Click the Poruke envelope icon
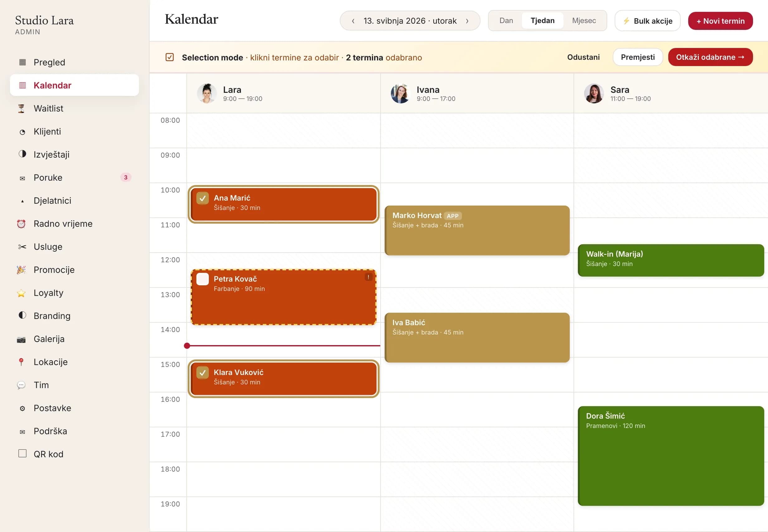Viewport: 768px width, 532px height. pos(22,178)
